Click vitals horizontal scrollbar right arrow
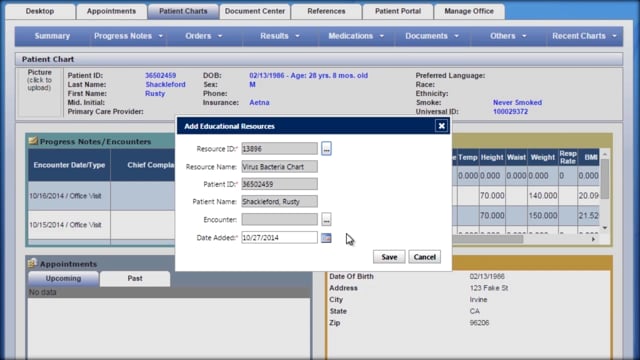 (x=593, y=239)
